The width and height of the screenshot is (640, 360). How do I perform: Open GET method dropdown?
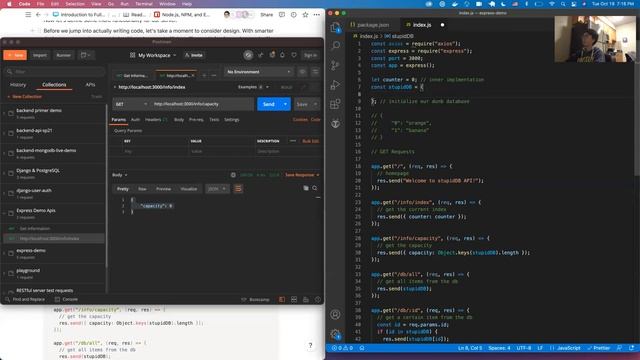pos(131,104)
